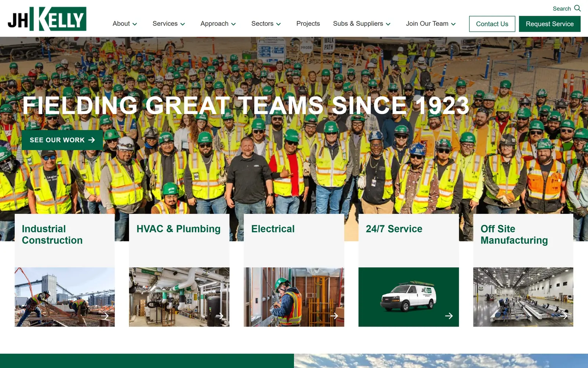Expand the Join Our Team chevron

coord(453,24)
